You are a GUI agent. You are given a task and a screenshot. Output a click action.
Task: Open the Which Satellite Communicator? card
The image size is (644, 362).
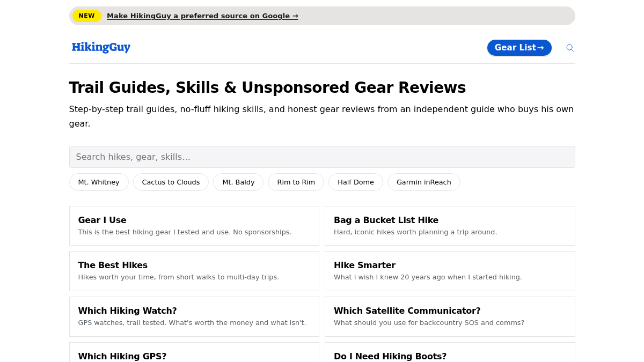tap(450, 316)
